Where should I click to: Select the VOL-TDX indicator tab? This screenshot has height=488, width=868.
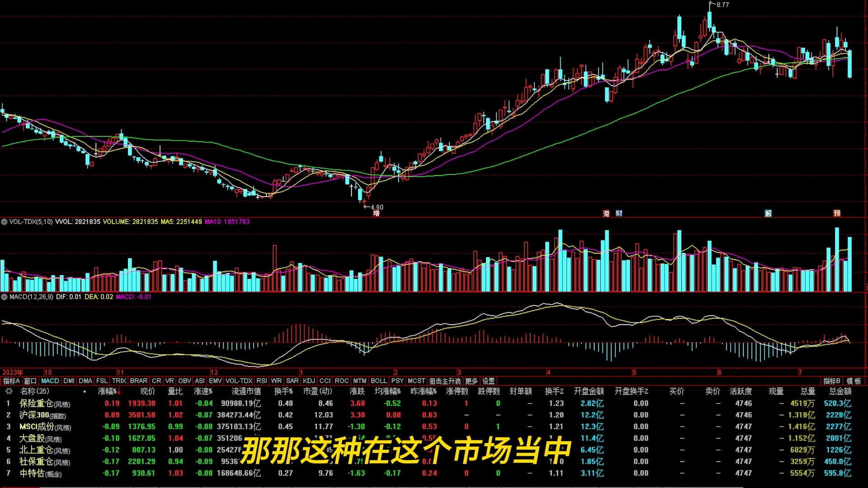click(x=239, y=381)
